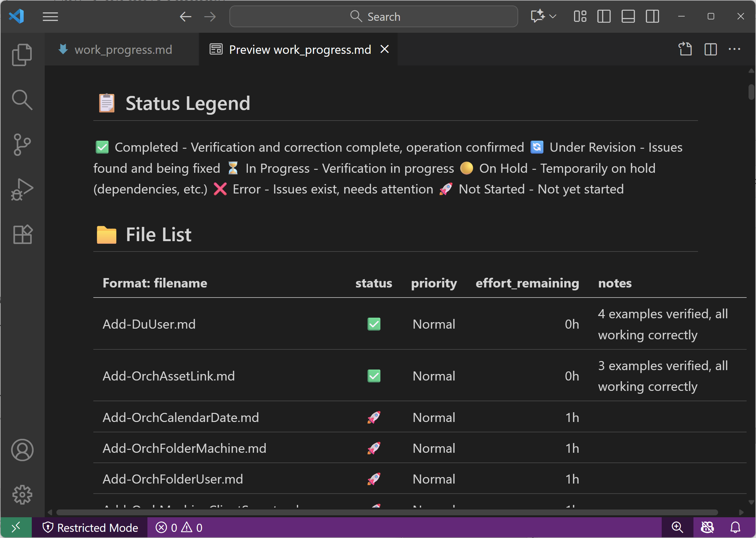Open the Accounts icon in the activity bar
The image size is (756, 538).
point(22,450)
